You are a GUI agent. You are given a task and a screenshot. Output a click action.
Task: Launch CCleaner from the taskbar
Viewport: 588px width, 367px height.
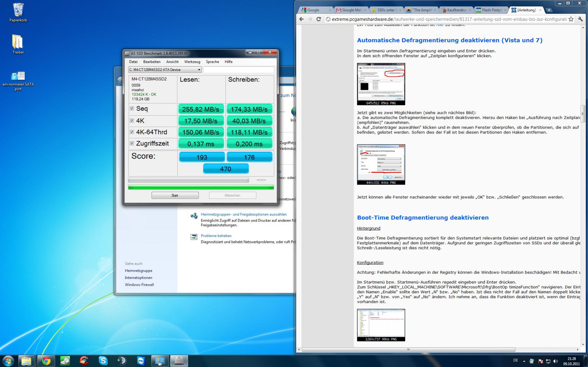click(84, 361)
